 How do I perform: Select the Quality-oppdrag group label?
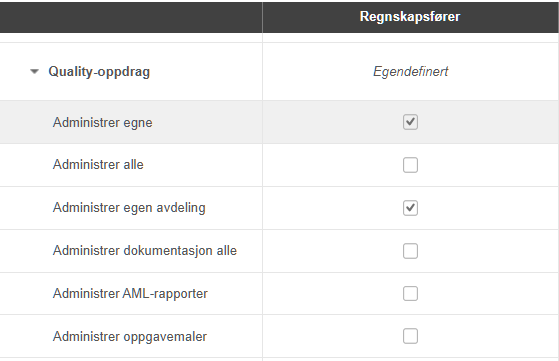click(99, 72)
